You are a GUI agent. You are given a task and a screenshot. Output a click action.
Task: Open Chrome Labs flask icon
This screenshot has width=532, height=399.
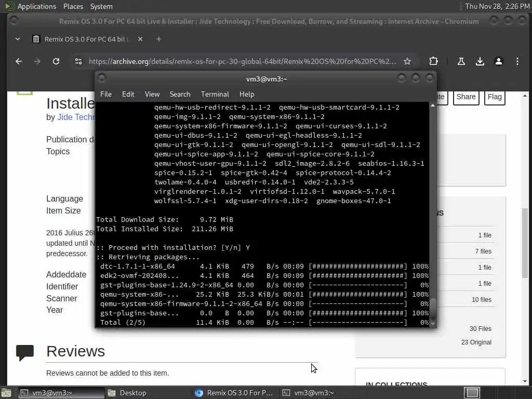[461, 61]
